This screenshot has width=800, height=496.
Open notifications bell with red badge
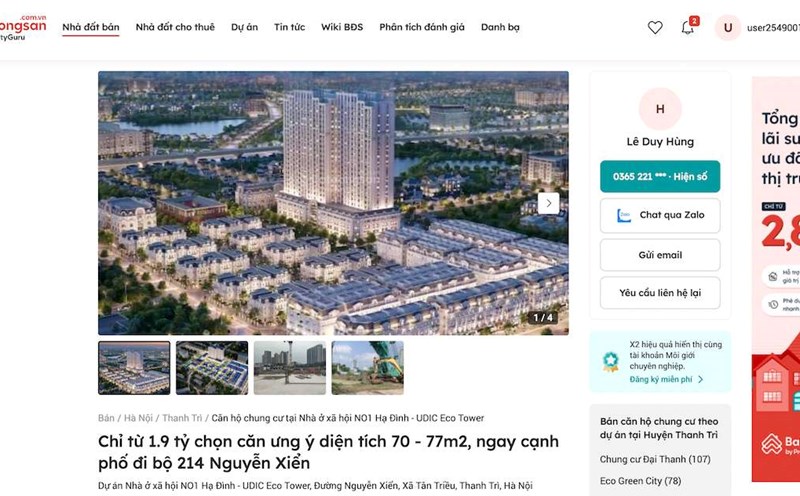click(689, 27)
